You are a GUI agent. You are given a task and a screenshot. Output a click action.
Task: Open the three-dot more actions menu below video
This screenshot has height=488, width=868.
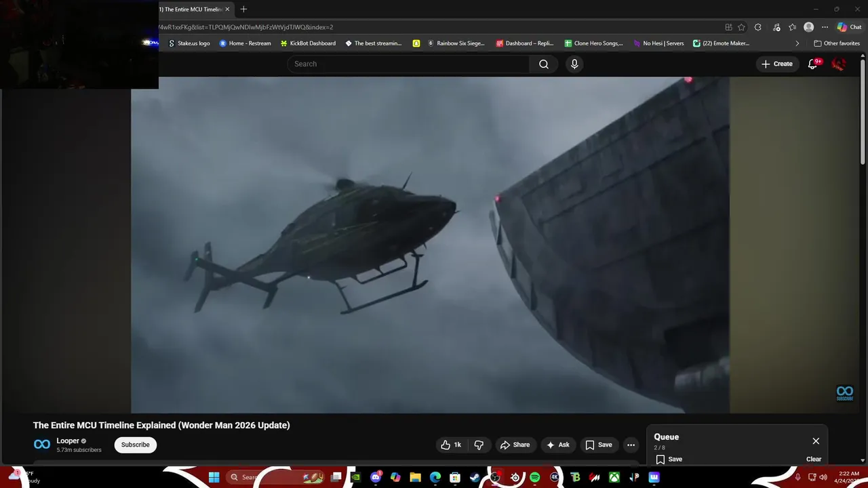click(631, 445)
